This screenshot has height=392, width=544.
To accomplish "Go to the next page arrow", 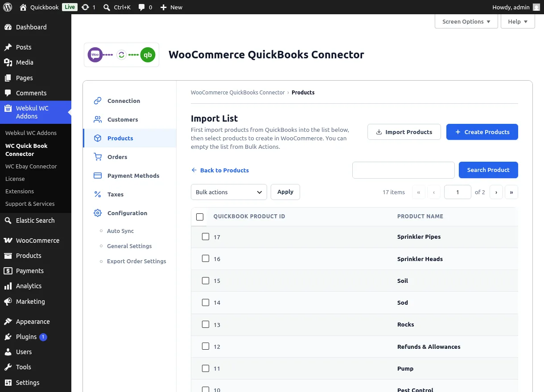I will [x=496, y=192].
